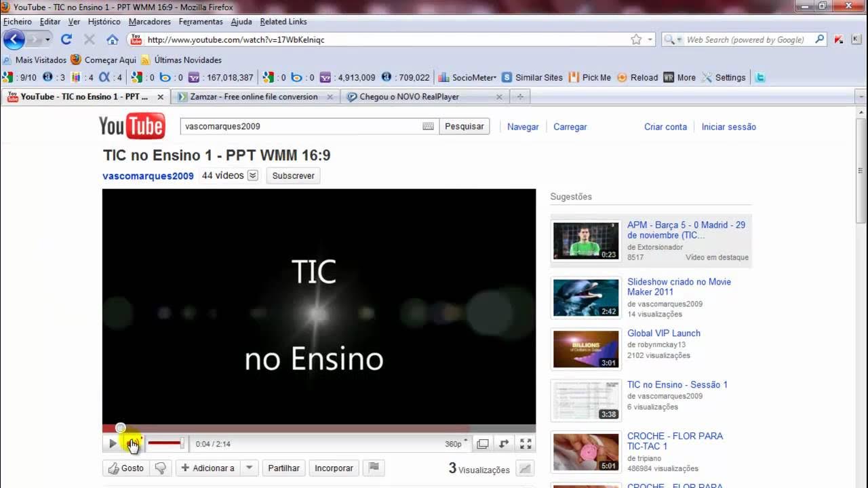Open the Últimas Novidades feed bookmark
Viewport: 868px width, 488px height.
point(181,60)
